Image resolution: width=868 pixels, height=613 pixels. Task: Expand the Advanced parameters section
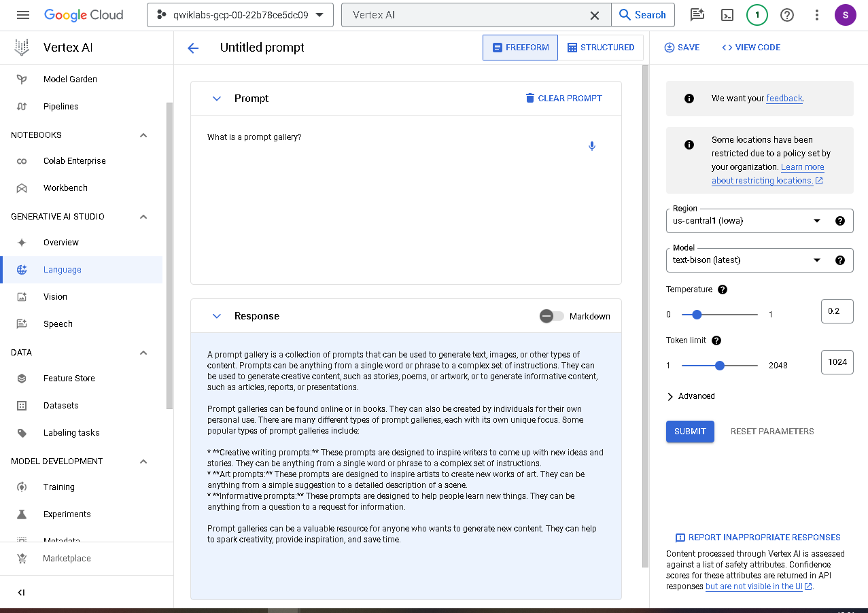coord(691,396)
